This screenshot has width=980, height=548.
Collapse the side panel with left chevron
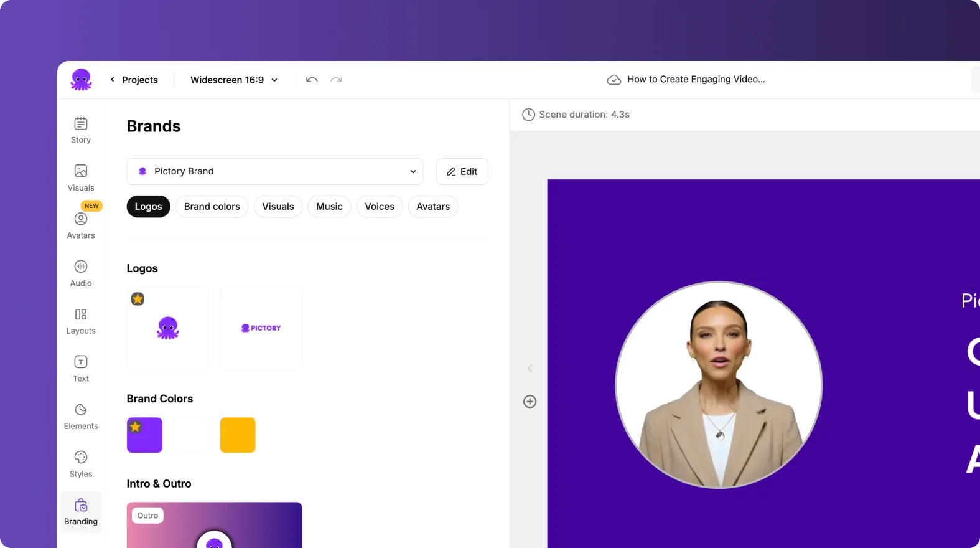click(x=530, y=369)
